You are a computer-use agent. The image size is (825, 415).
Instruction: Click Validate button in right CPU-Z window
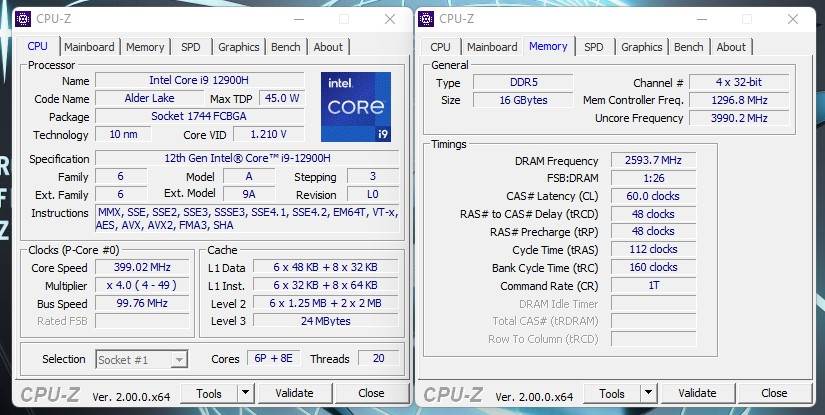698,393
